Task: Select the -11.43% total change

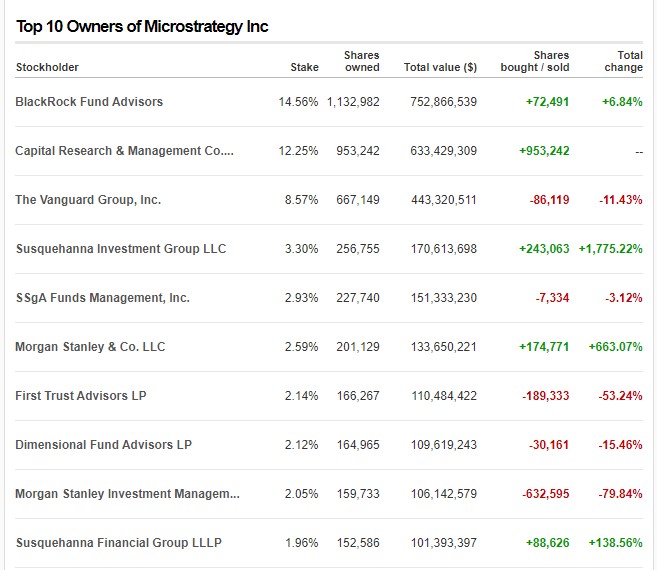Action: coord(621,200)
